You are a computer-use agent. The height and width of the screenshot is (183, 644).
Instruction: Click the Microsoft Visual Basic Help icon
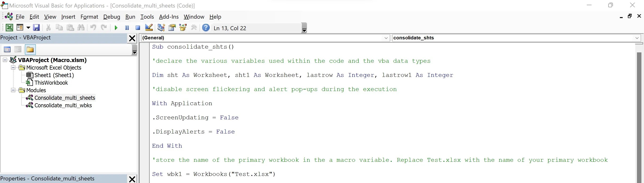point(206,28)
